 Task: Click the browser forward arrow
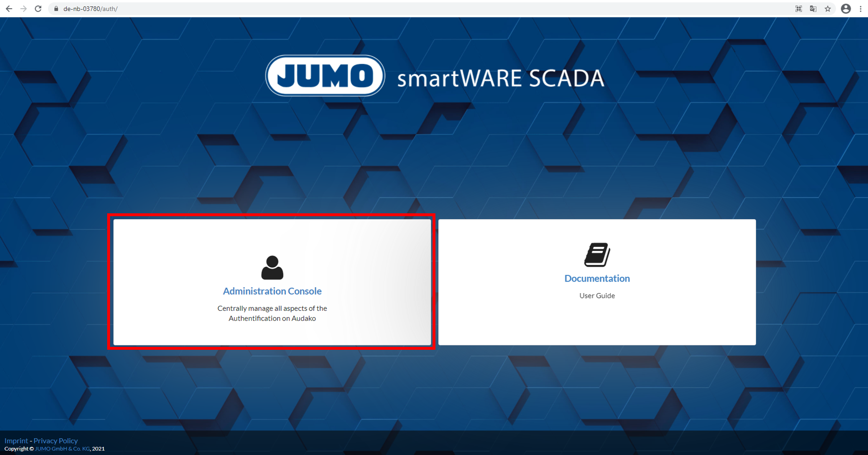pos(24,9)
